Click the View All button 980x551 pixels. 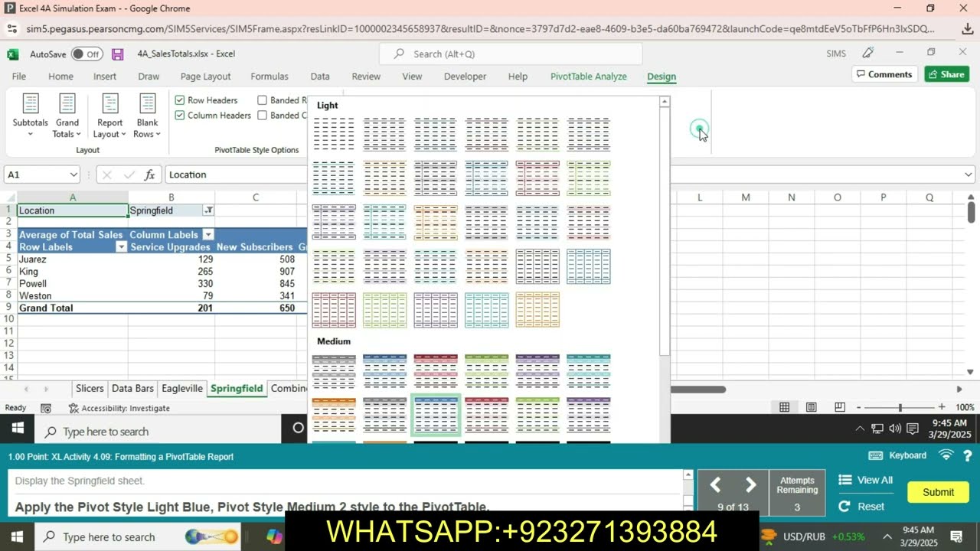pyautogui.click(x=866, y=480)
